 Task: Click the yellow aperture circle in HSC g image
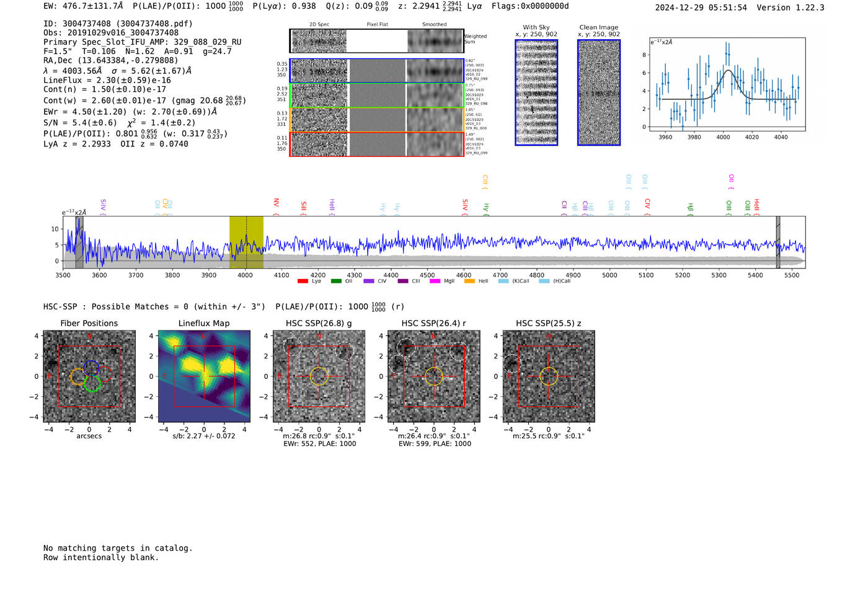319,376
